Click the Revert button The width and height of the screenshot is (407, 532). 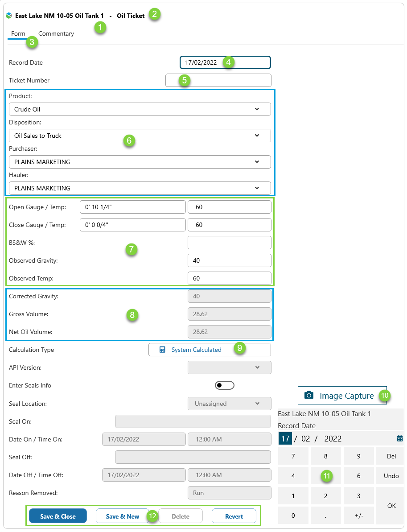pos(234,516)
